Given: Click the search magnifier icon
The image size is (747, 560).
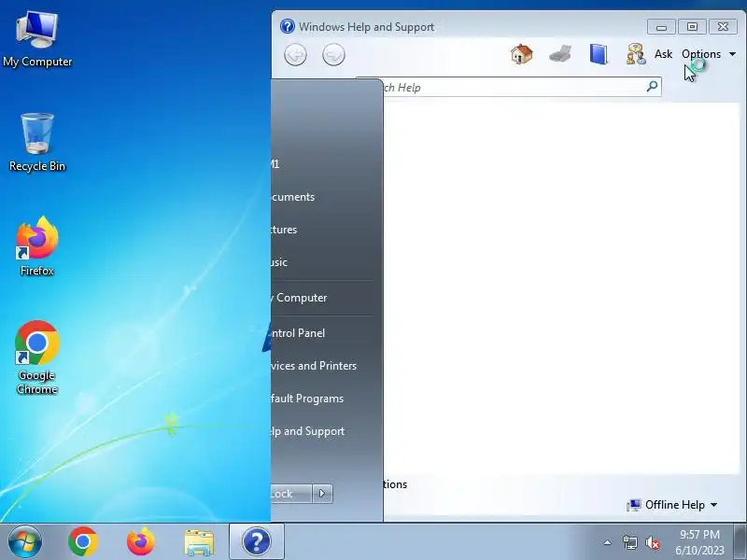Looking at the screenshot, I should pos(652,86).
